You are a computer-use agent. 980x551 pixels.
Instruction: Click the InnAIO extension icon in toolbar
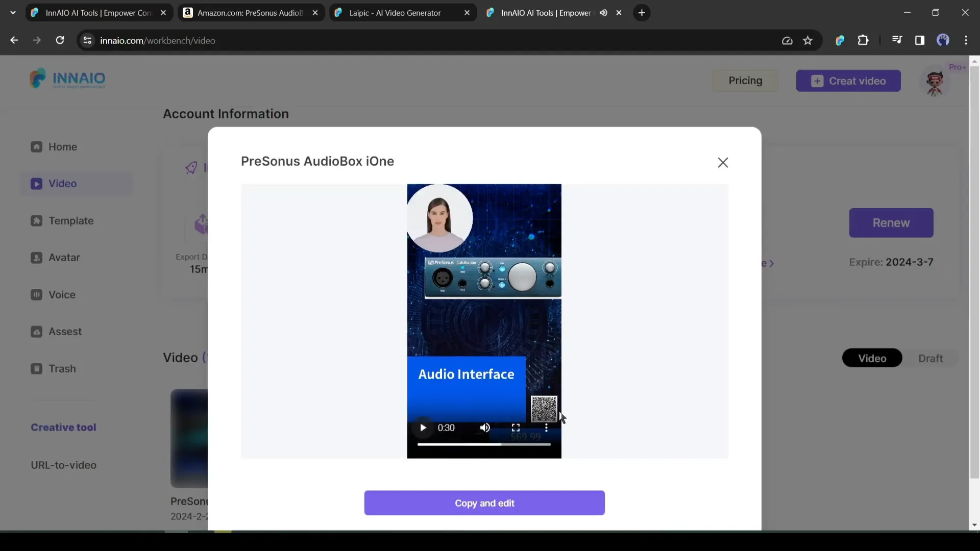pyautogui.click(x=840, y=40)
